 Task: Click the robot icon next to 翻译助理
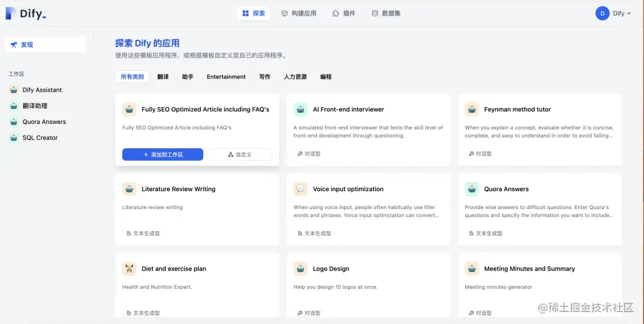14,106
